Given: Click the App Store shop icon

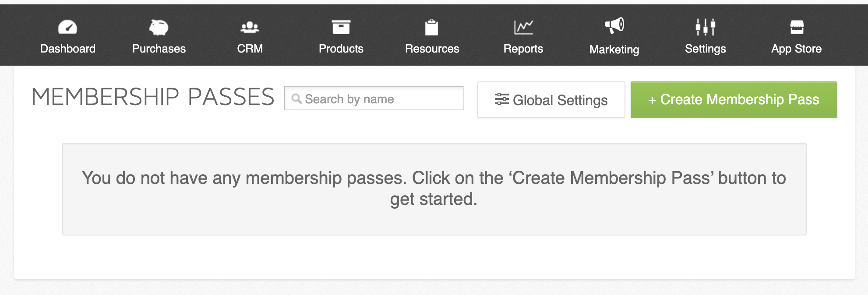Looking at the screenshot, I should pos(797,27).
